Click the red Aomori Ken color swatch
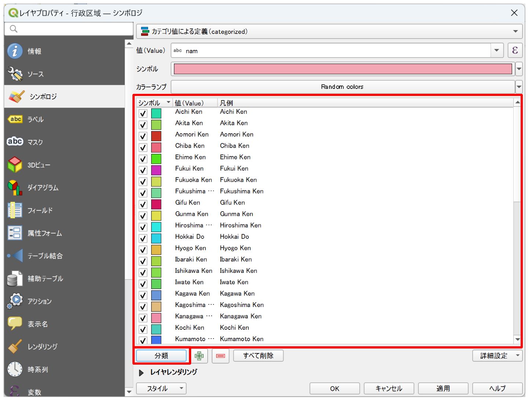This screenshot has width=532, height=401. (156, 136)
